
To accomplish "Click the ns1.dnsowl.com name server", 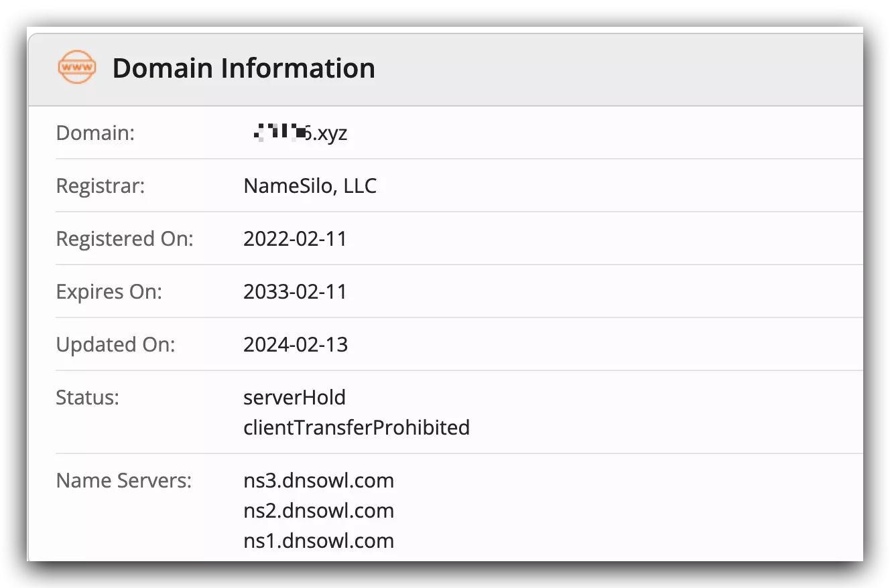I will pyautogui.click(x=318, y=540).
